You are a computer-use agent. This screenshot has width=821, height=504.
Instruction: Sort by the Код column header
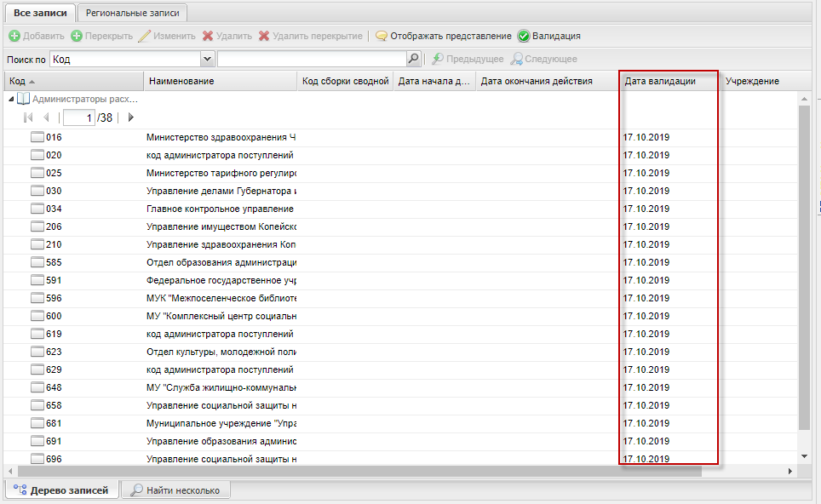pos(17,81)
